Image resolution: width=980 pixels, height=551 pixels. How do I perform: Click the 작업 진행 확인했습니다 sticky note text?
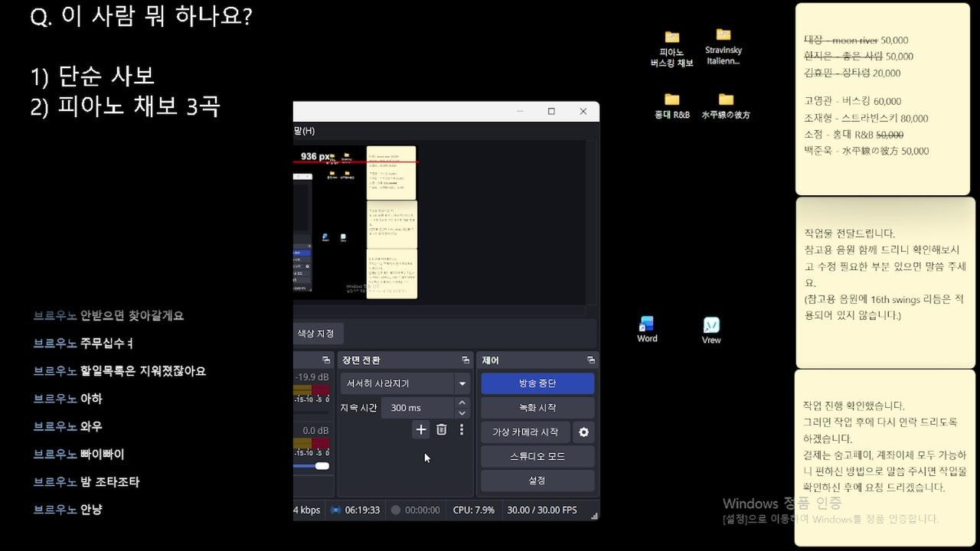854,406
